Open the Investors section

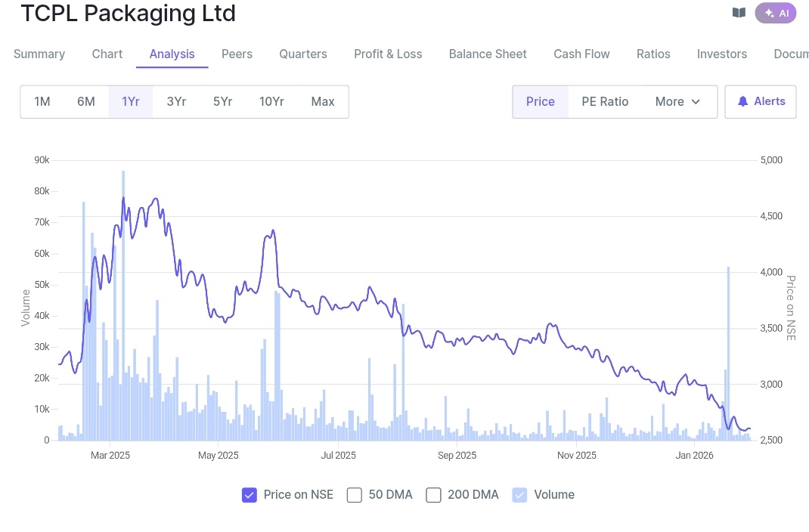coord(722,54)
